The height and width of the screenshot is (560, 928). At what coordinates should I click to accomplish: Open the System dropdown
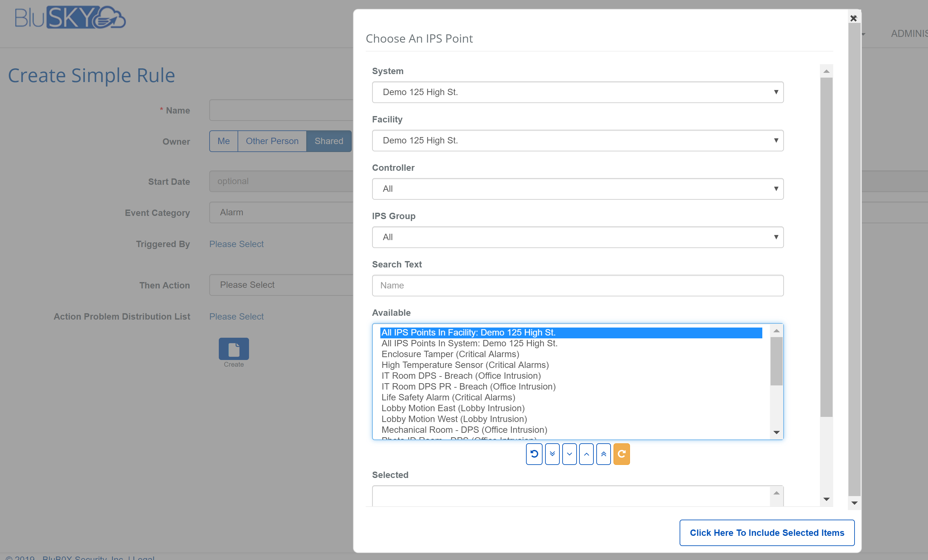[577, 92]
